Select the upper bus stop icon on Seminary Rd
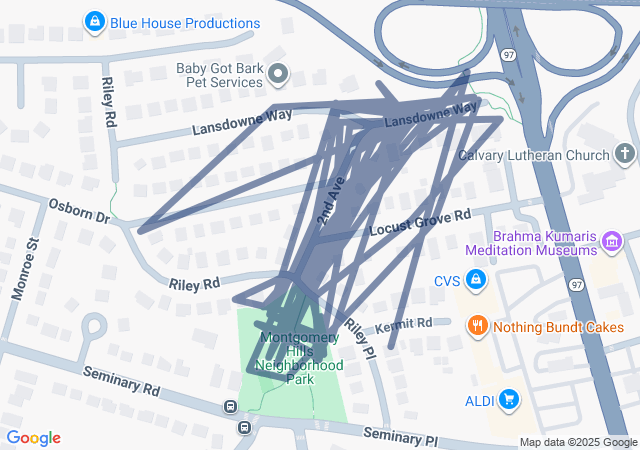Viewport: 640px width, 450px height. coord(230,406)
